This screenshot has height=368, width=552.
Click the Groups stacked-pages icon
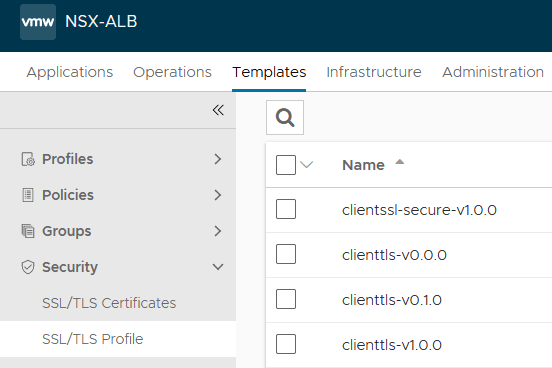pos(28,231)
